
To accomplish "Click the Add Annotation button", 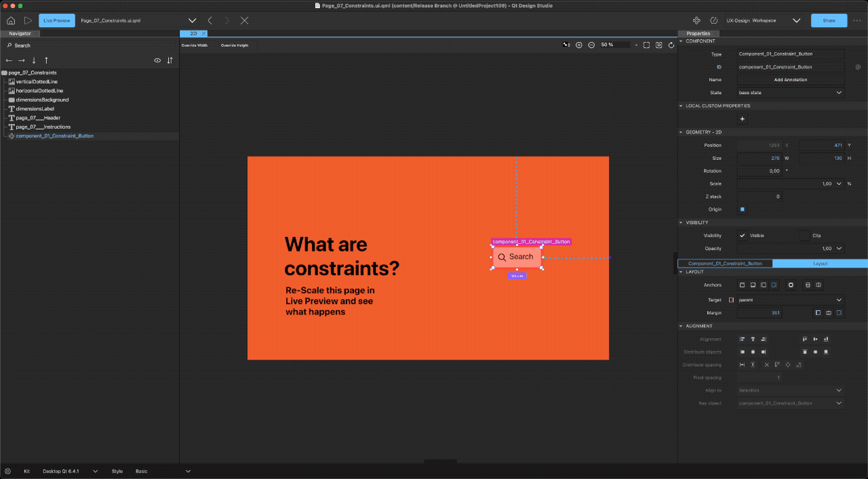I will [791, 80].
